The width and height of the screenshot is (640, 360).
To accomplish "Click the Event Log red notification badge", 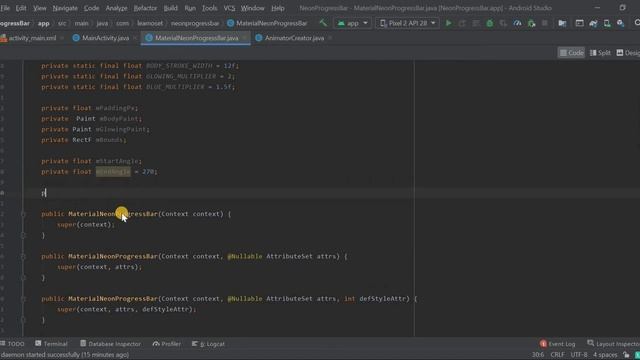I will coord(543,344).
